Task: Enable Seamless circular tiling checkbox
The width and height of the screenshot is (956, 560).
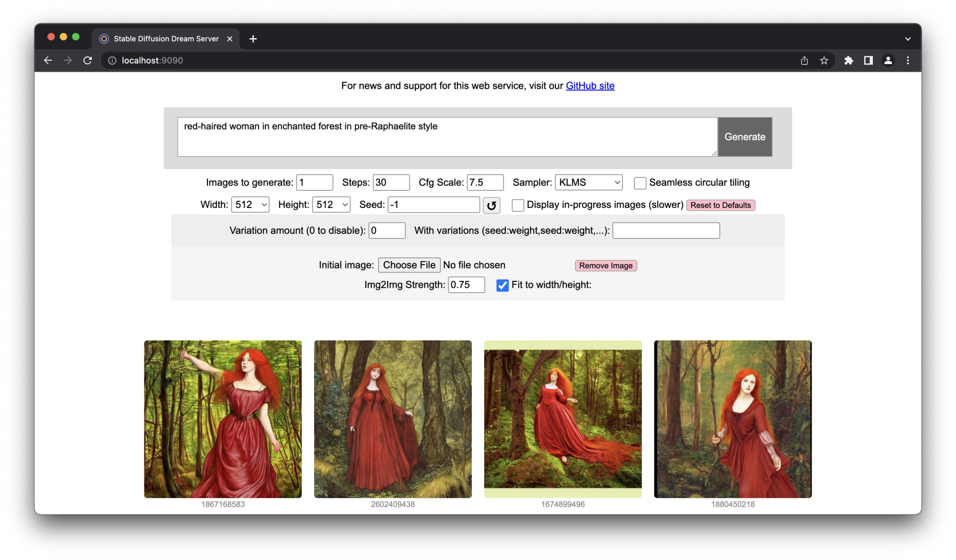Action: click(x=640, y=183)
